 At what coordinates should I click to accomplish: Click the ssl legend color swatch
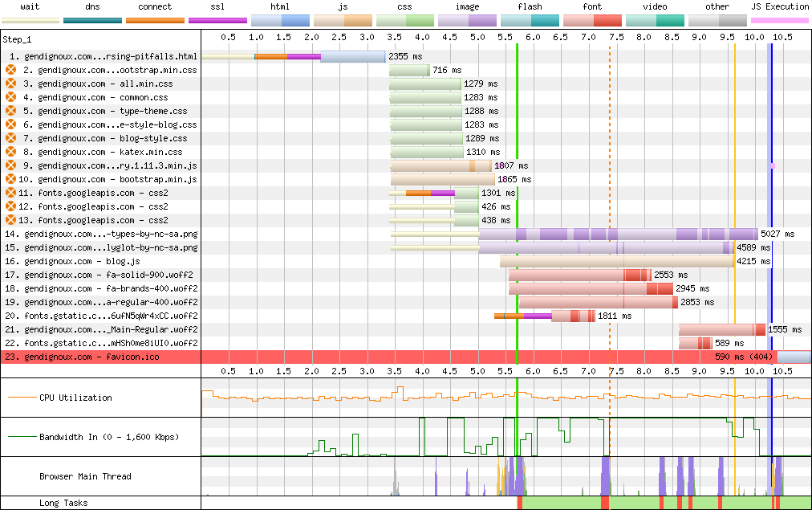click(x=217, y=20)
